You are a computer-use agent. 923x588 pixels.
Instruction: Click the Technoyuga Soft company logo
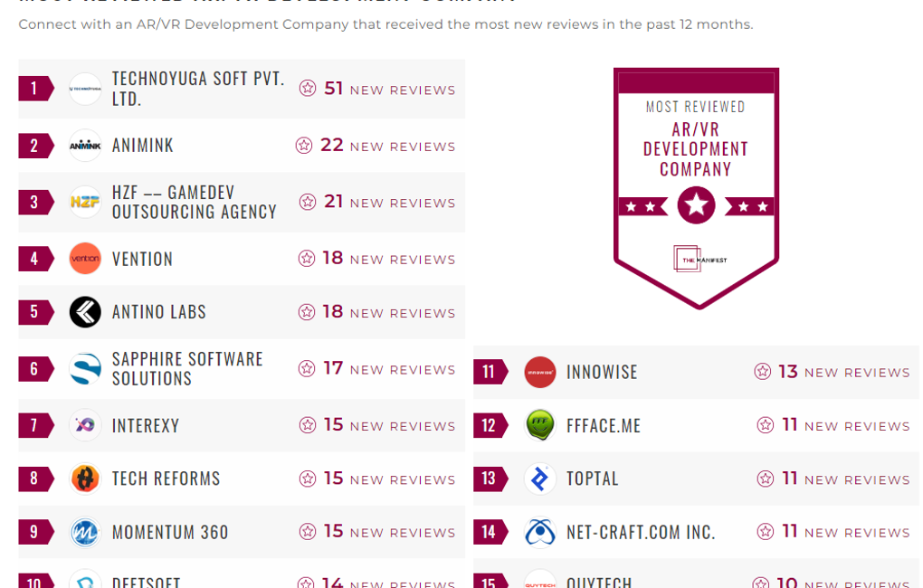(85, 89)
